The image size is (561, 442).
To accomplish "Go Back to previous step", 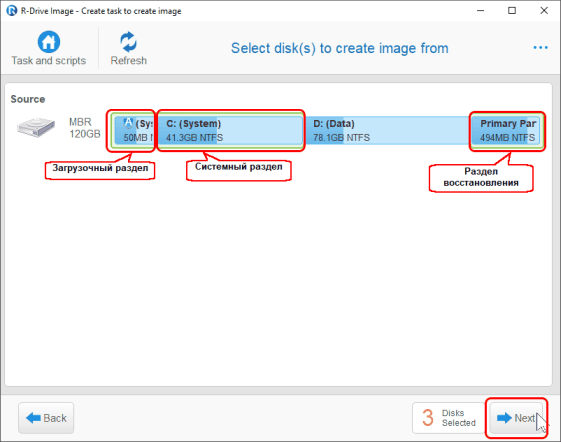I will coord(46,418).
